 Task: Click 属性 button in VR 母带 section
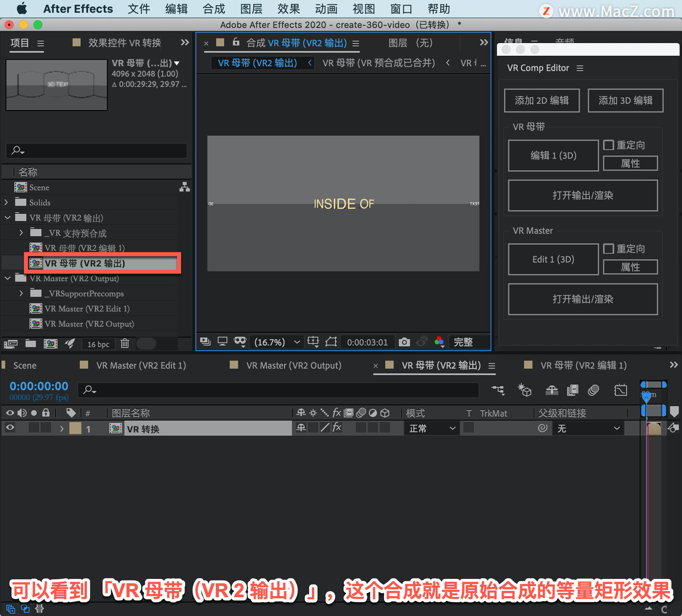pos(630,163)
